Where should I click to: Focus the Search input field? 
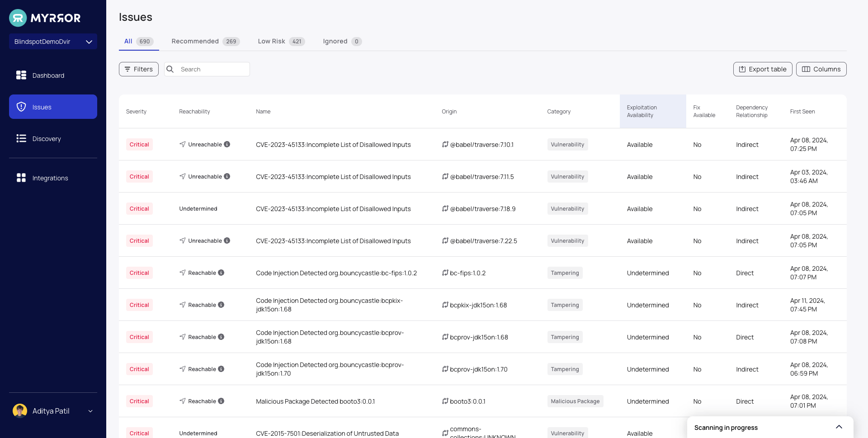tap(207, 69)
